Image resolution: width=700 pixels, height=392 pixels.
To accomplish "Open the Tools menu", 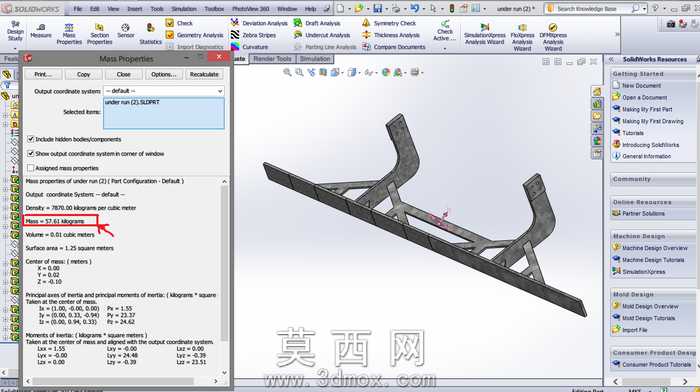I will point(157,8).
